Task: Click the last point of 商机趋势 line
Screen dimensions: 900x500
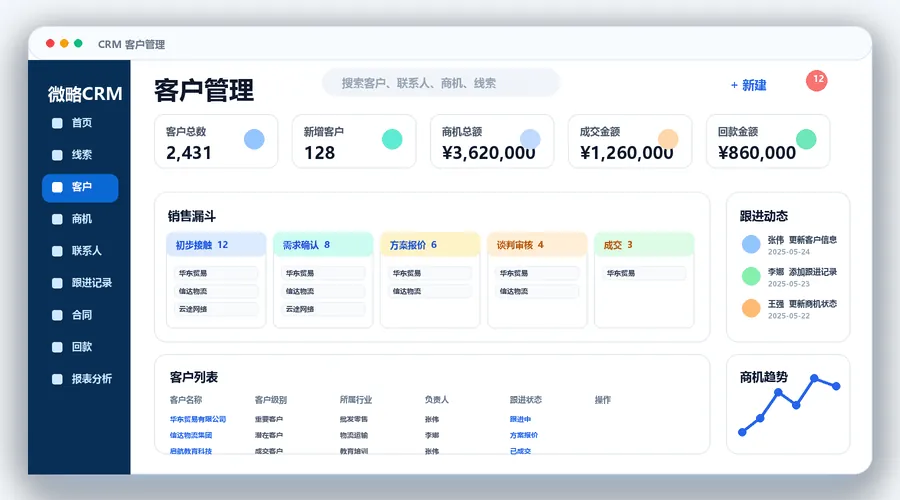Action: click(x=836, y=386)
